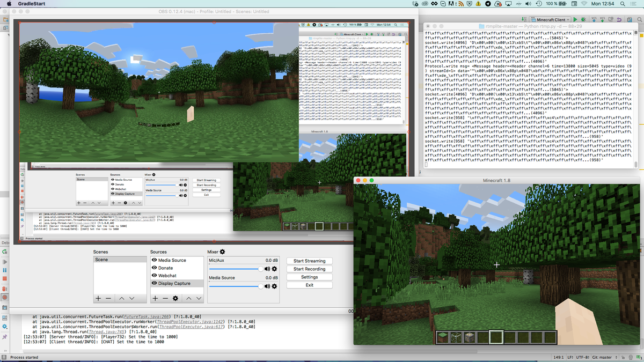The image size is (644, 362).
Task: Click the VCS commit changes icon
Action: (602, 19)
